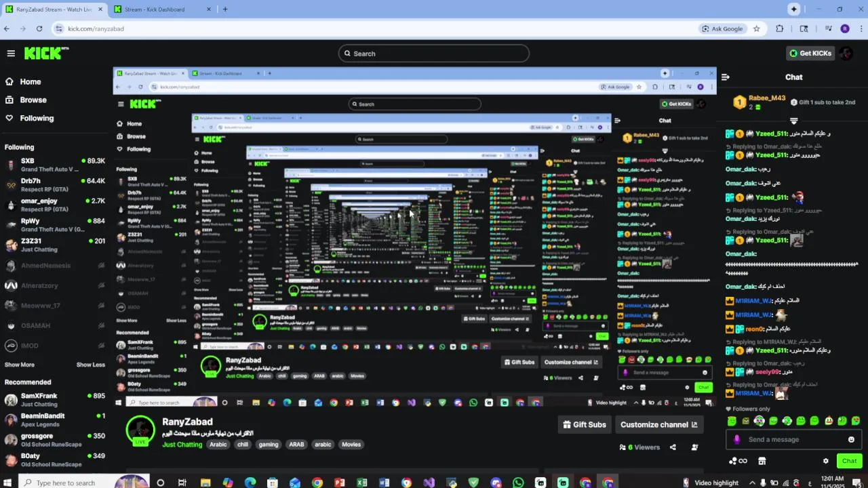Click the Kick logo in header
The width and height of the screenshot is (868, 488).
(x=46, y=53)
